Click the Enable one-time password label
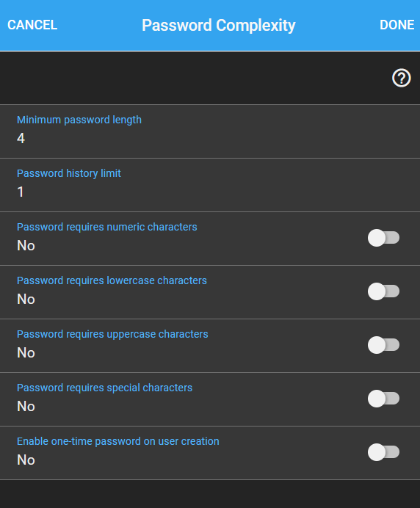 click(x=118, y=441)
